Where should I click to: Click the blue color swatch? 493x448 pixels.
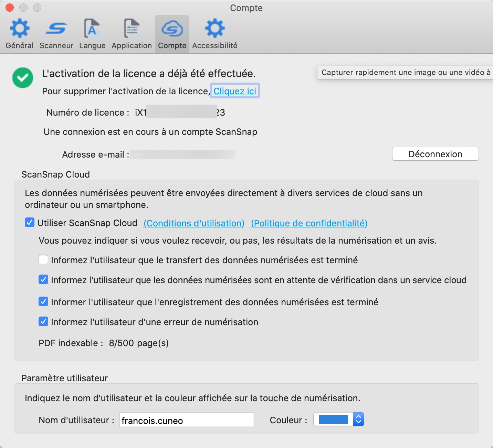pos(334,419)
